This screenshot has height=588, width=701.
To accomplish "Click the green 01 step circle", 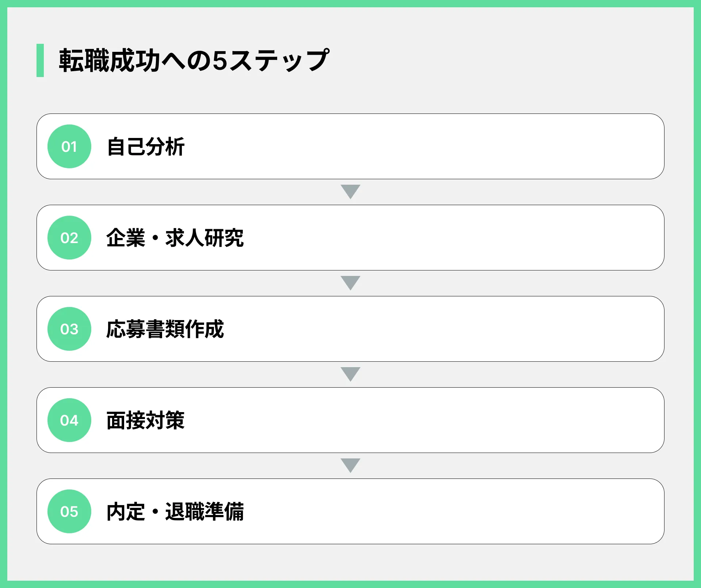I will coord(69,146).
